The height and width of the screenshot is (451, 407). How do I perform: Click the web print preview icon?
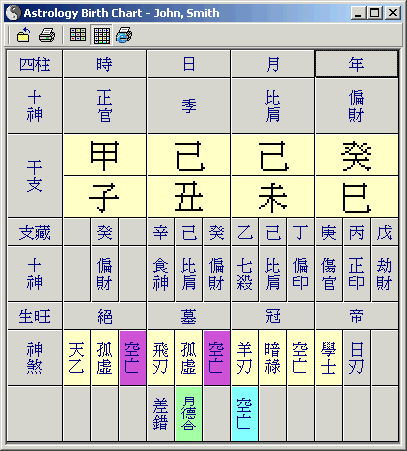[x=124, y=35]
